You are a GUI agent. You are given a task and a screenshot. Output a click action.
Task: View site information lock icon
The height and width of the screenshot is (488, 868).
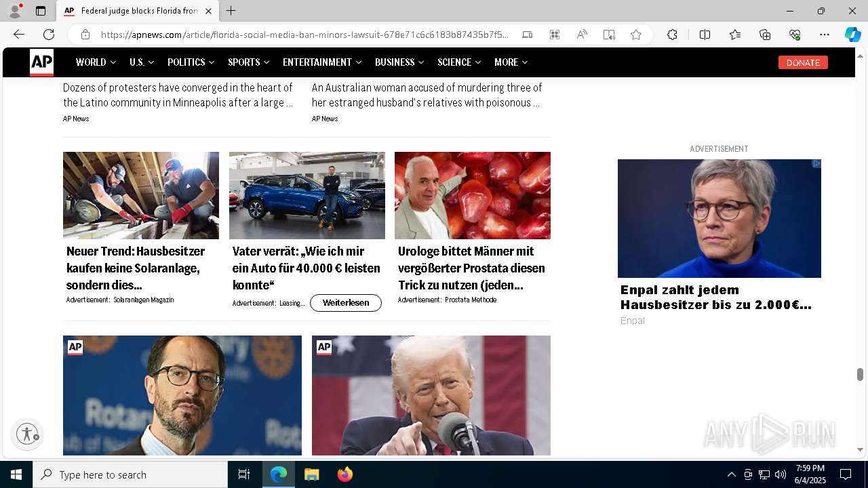[85, 35]
